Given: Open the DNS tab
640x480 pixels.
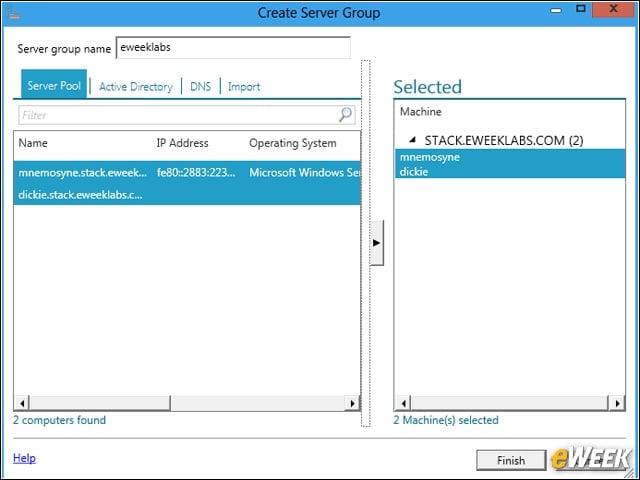Looking at the screenshot, I should (x=200, y=87).
